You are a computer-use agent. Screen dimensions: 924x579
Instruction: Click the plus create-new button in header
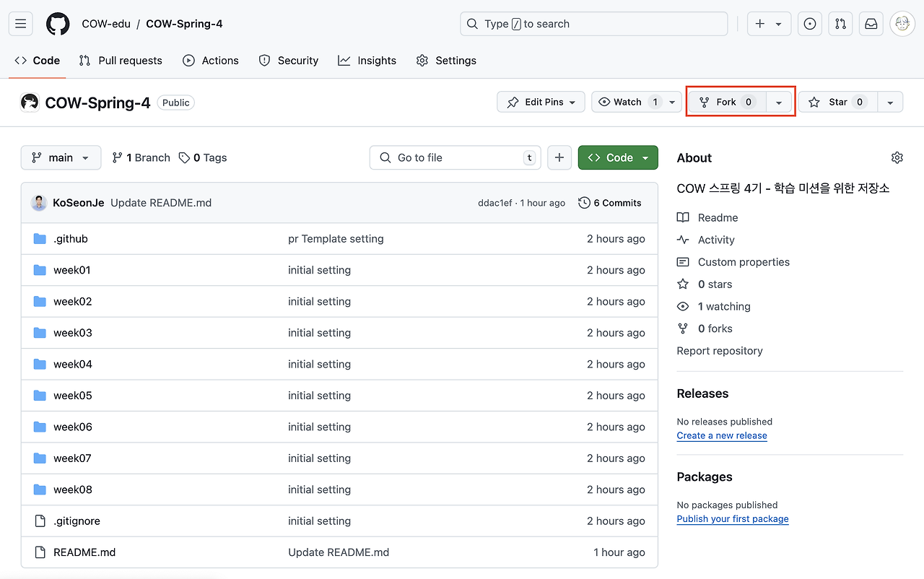tap(769, 24)
